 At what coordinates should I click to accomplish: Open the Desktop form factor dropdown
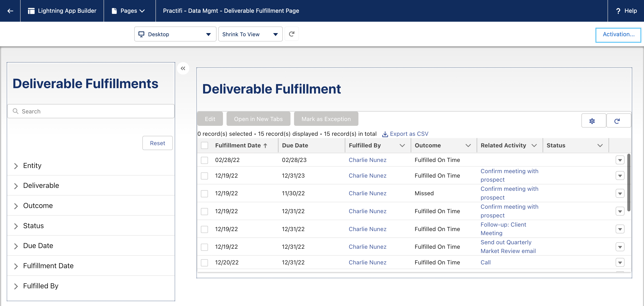point(175,34)
